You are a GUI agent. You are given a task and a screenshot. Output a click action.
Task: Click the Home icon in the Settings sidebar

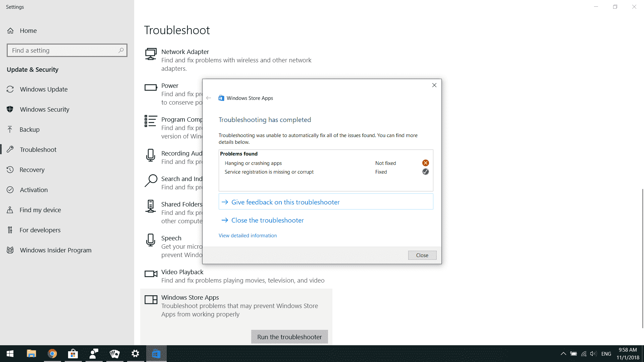10,31
